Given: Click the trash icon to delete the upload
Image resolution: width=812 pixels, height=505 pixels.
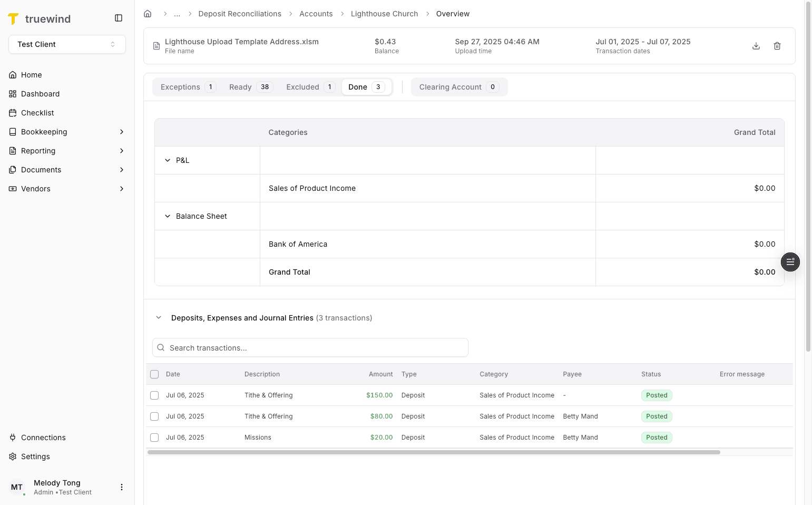Looking at the screenshot, I should pos(777,46).
